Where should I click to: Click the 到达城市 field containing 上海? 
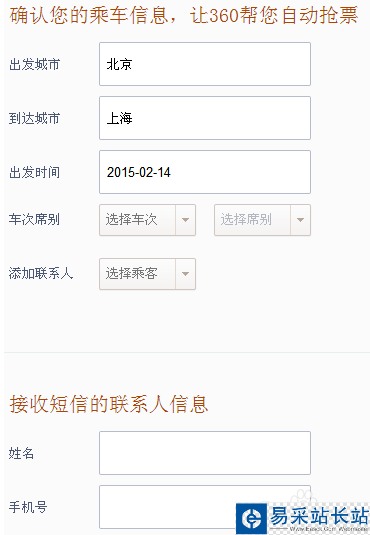205,118
